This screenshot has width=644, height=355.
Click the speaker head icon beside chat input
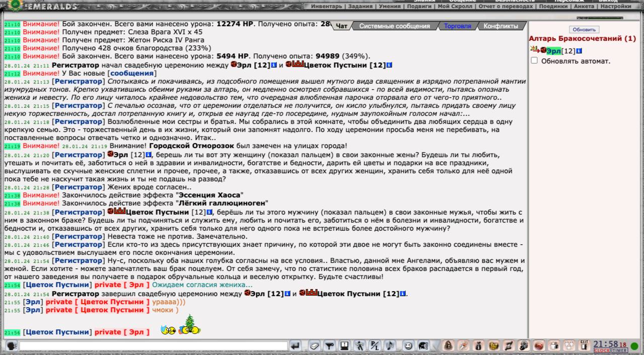11,346
